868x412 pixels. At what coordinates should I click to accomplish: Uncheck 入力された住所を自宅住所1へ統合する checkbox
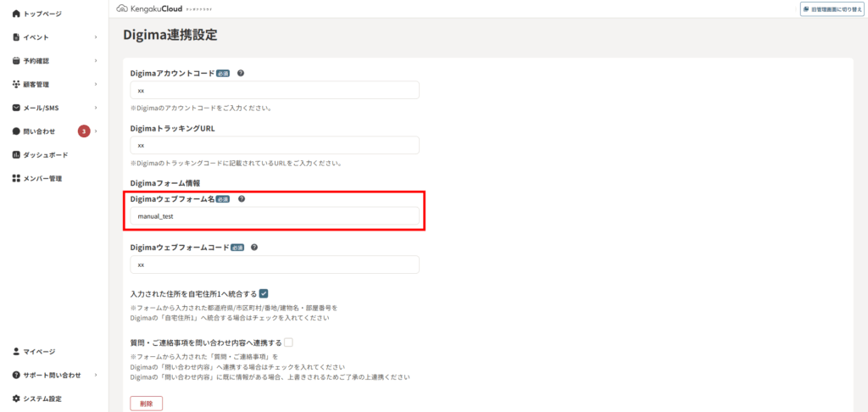(x=264, y=293)
